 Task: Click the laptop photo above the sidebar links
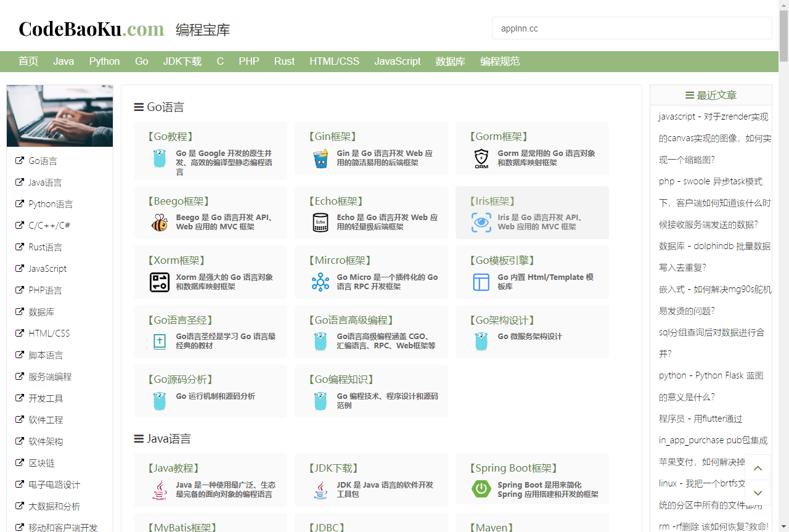click(x=59, y=115)
